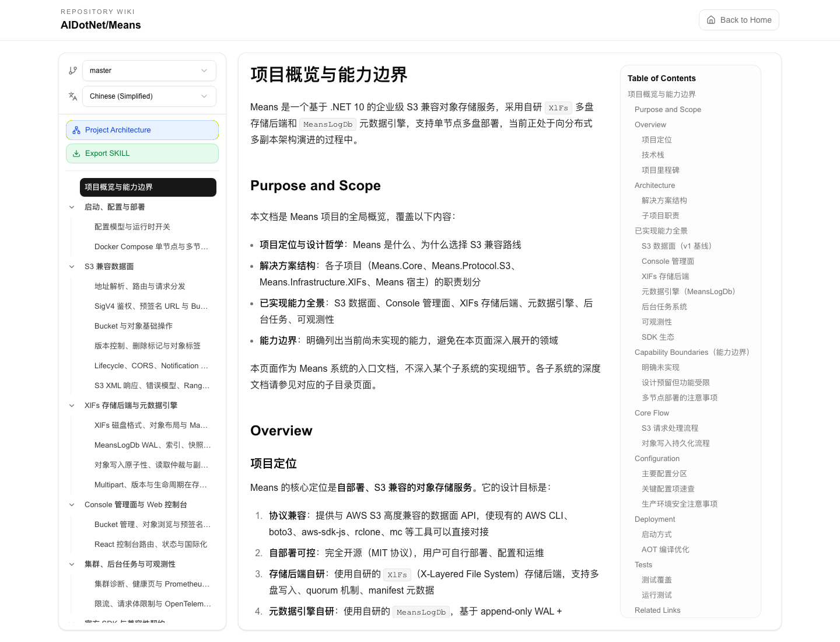840x642 pixels.
Task: Jump to Overview in Table of Contents
Action: coord(650,125)
